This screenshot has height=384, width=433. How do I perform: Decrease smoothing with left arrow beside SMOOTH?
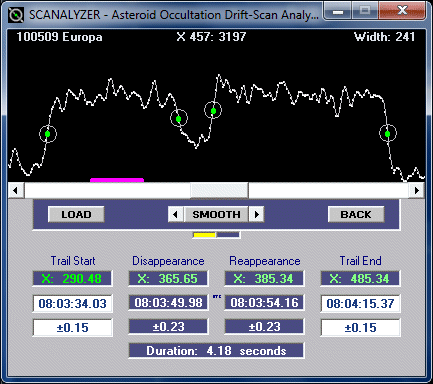pyautogui.click(x=176, y=214)
